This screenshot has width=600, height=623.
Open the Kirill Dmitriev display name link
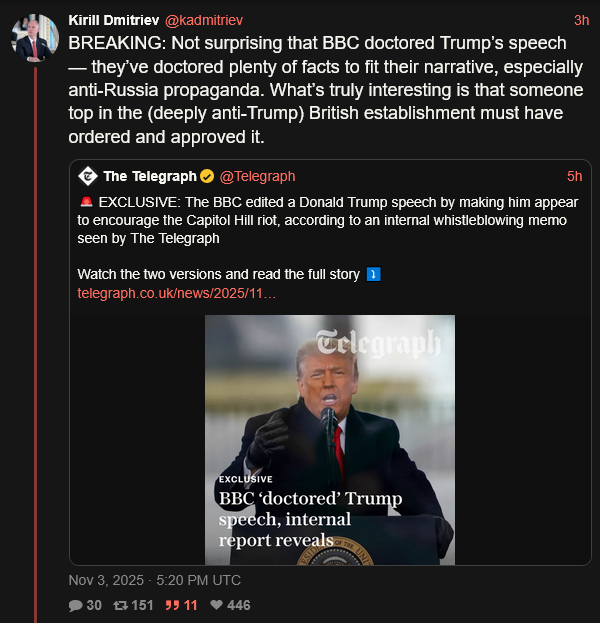tap(110, 20)
